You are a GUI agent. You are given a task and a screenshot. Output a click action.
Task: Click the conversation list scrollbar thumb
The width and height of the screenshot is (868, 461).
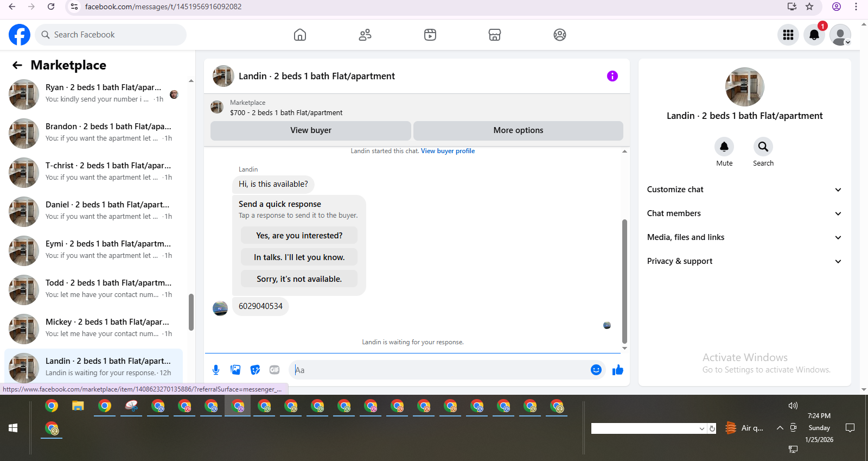(191, 312)
